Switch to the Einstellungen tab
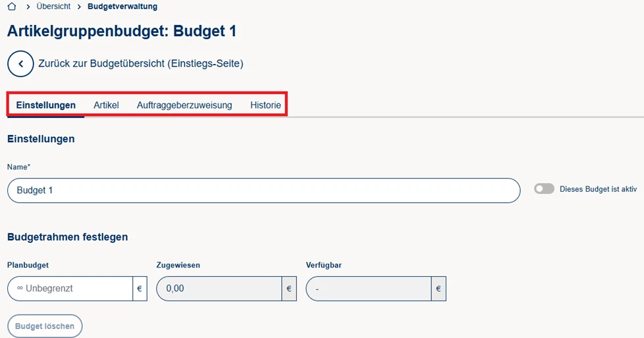Screen dimensions: 644x338 tap(46, 105)
